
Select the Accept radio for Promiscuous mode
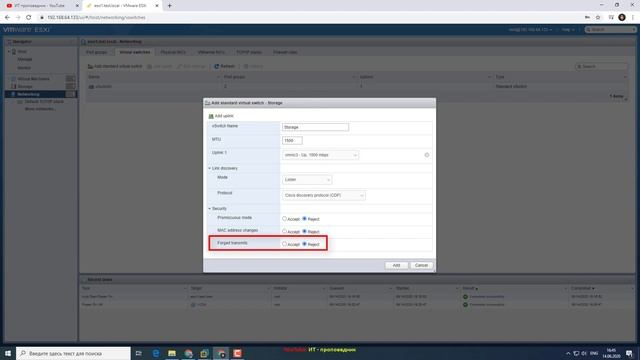[284, 219]
